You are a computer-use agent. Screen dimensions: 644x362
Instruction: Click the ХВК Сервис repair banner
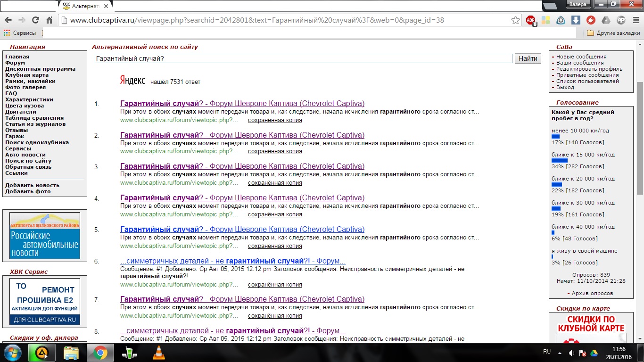45,302
